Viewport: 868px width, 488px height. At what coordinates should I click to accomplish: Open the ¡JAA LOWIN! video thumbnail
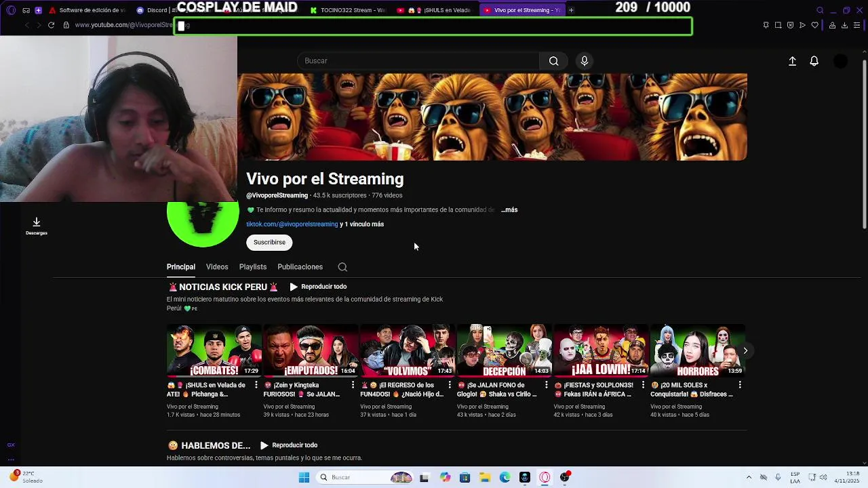coord(601,350)
